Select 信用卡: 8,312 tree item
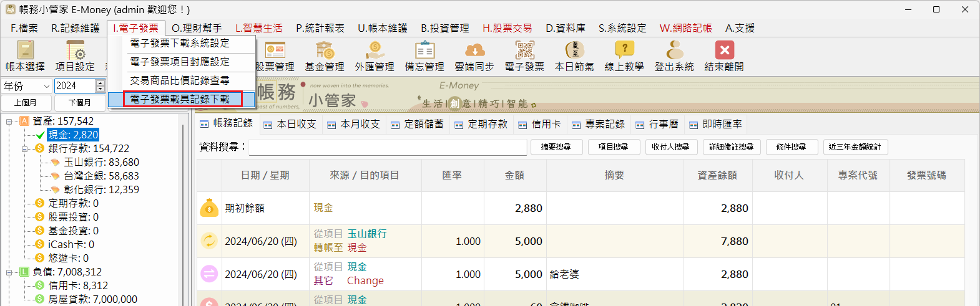 [78, 285]
